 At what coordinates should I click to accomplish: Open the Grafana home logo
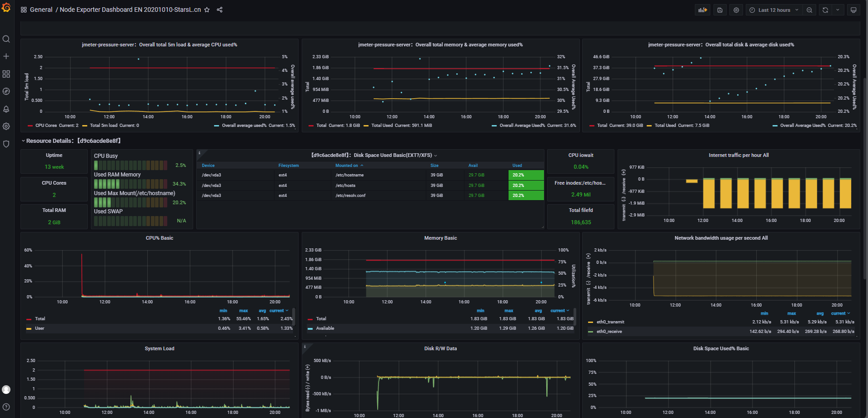(x=6, y=8)
